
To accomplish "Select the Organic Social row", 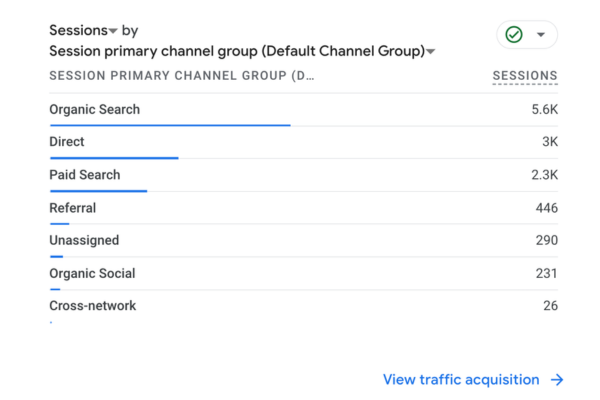I will [x=303, y=274].
